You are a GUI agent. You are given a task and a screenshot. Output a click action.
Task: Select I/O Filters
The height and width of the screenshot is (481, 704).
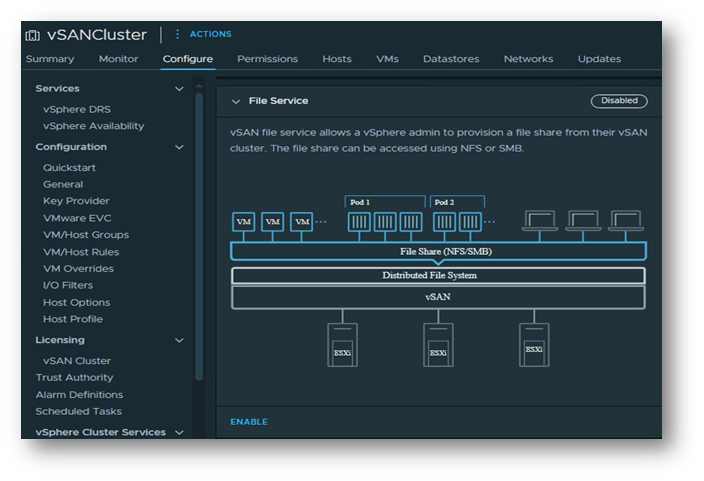point(68,285)
